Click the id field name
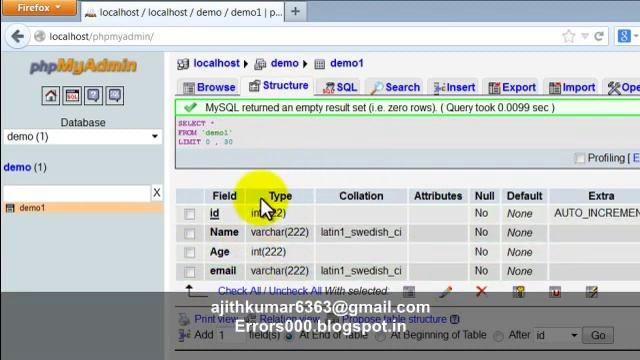 coord(214,213)
